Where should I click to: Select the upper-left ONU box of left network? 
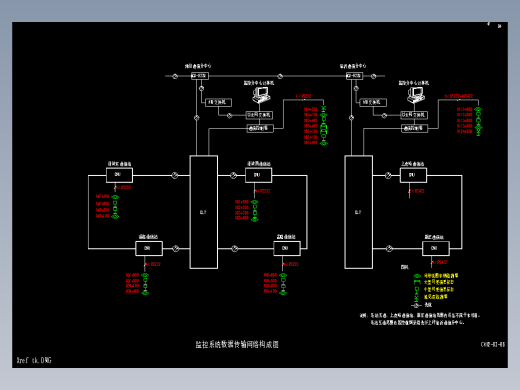pos(119,175)
